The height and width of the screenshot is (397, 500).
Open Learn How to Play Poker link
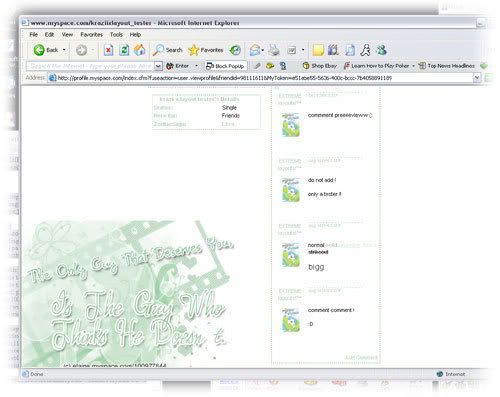click(x=376, y=66)
